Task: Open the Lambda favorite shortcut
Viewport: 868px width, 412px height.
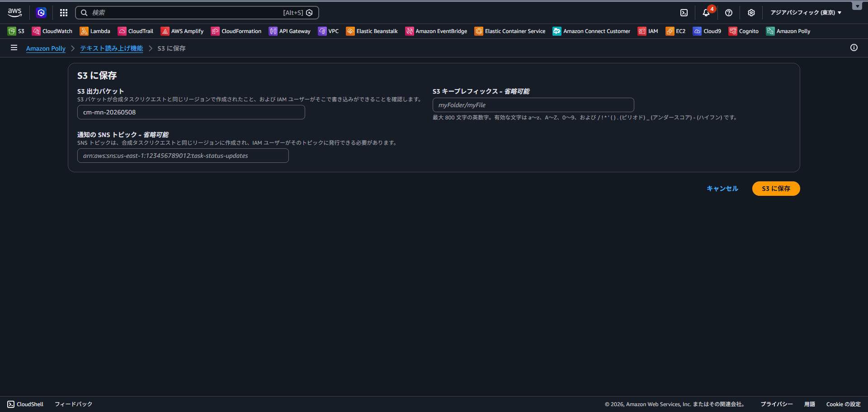Action: (x=95, y=31)
